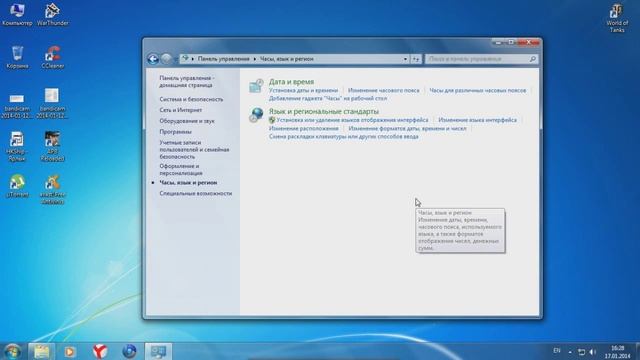Image resolution: width=640 pixels, height=360 pixels.
Task: Open the blue browser taskbar icon
Action: [x=129, y=351]
